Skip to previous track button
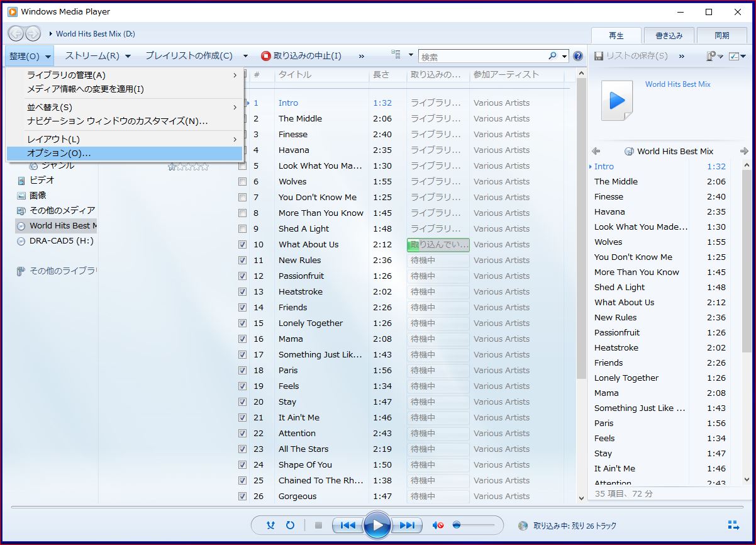The image size is (756, 545). pyautogui.click(x=348, y=525)
